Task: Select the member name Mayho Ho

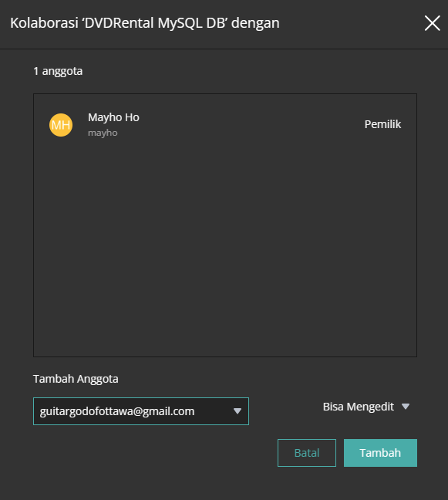Action: [113, 117]
